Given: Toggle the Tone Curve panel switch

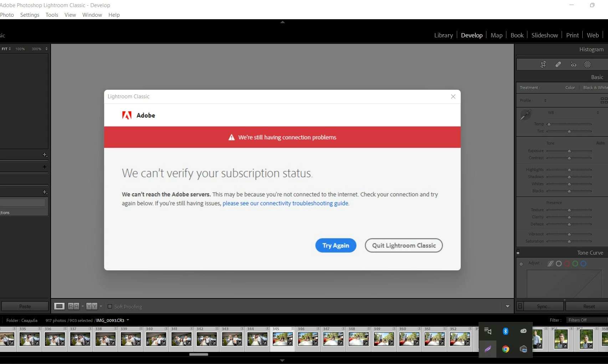Looking at the screenshot, I should (x=518, y=253).
